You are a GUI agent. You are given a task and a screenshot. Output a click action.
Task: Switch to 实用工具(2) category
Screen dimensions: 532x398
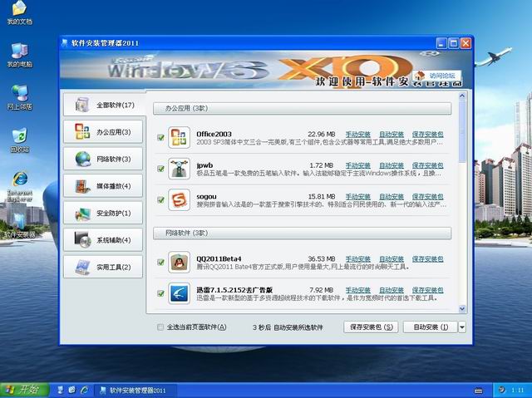[x=103, y=268]
